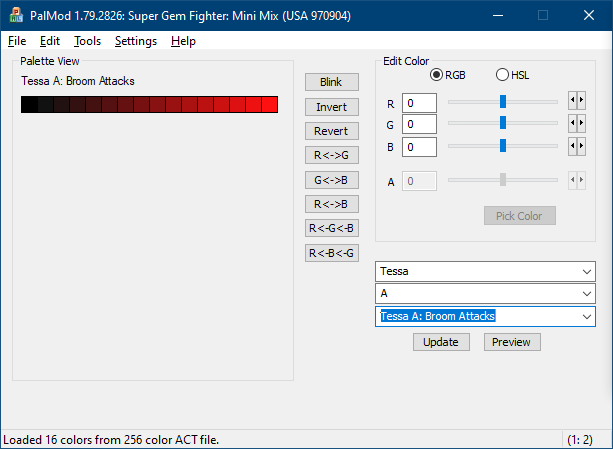The image size is (613, 449).
Task: Decrease B value with left arrow
Action: (572, 146)
